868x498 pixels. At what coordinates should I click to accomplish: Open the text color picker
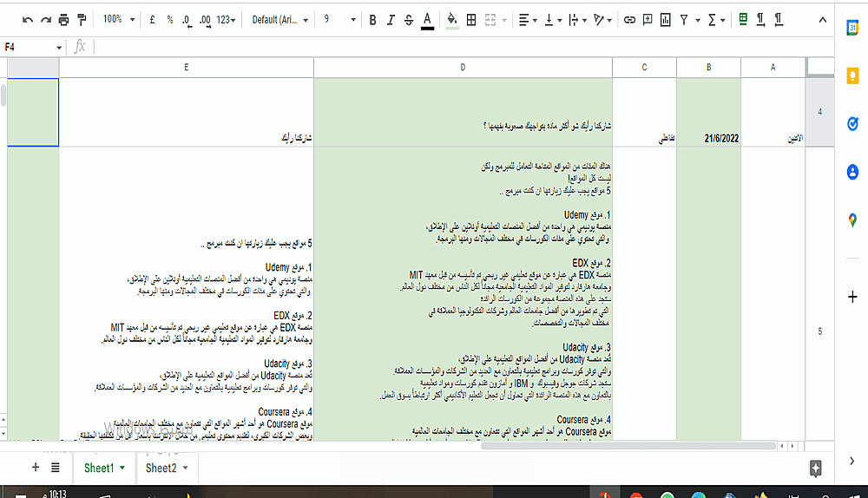(427, 21)
